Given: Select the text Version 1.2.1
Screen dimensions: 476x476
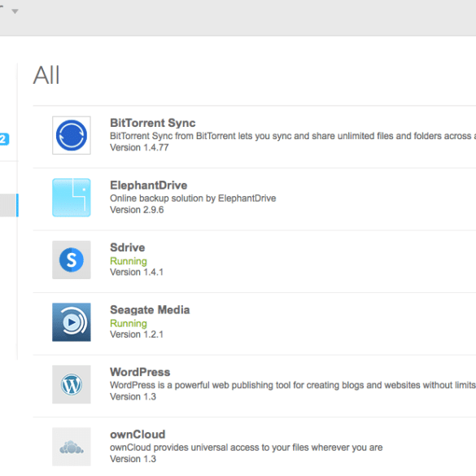Looking at the screenshot, I should click(x=137, y=334).
